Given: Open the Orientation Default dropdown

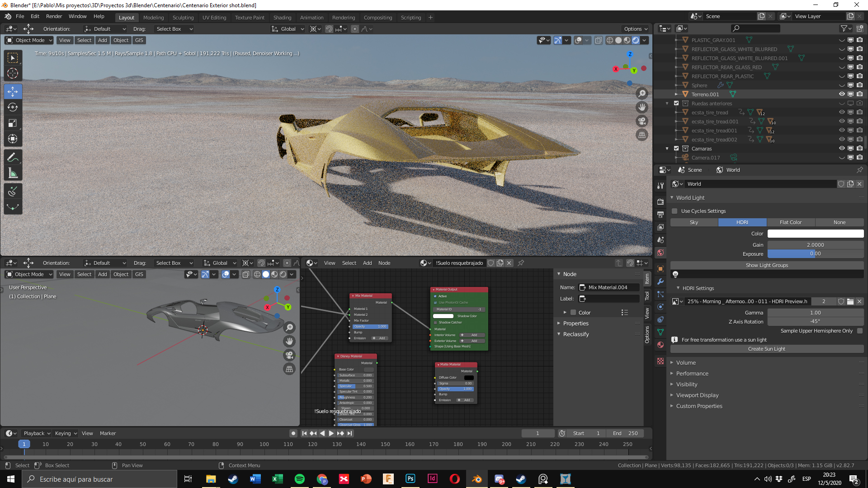Looking at the screenshot, I should click(x=105, y=29).
